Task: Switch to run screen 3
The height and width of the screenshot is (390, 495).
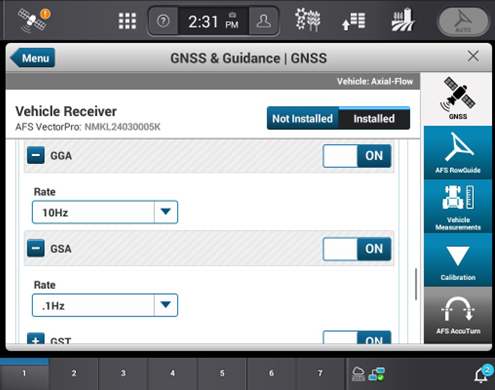Action: [x=123, y=374]
